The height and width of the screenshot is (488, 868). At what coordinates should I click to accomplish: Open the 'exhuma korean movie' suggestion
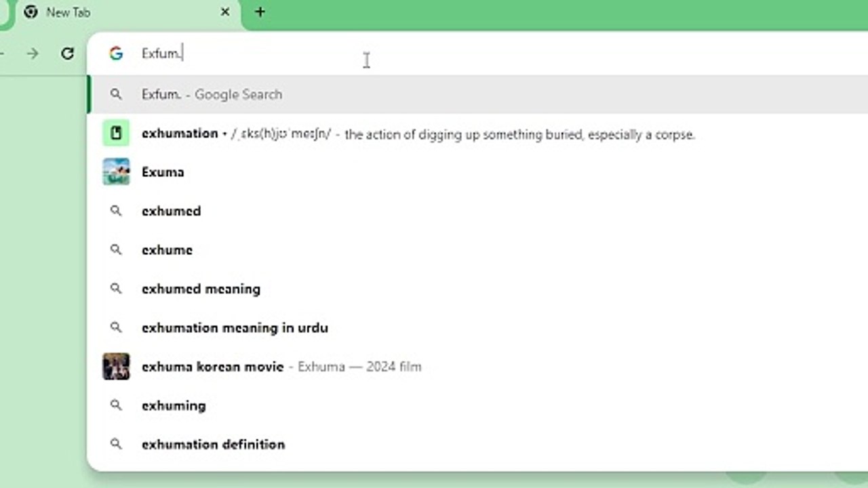tap(477, 367)
